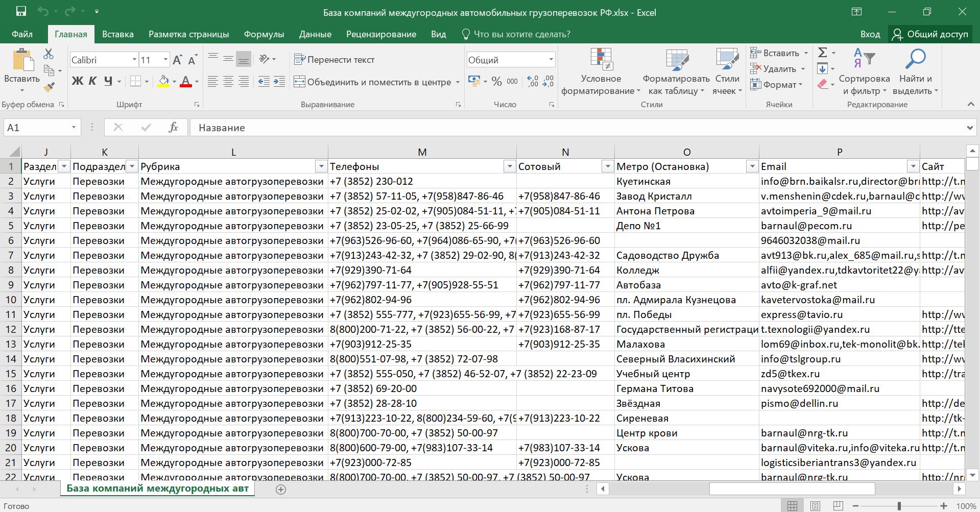Image resolution: width=980 pixels, height=512 pixels.
Task: Click the Общий доступ share button
Action: pyautogui.click(x=930, y=34)
